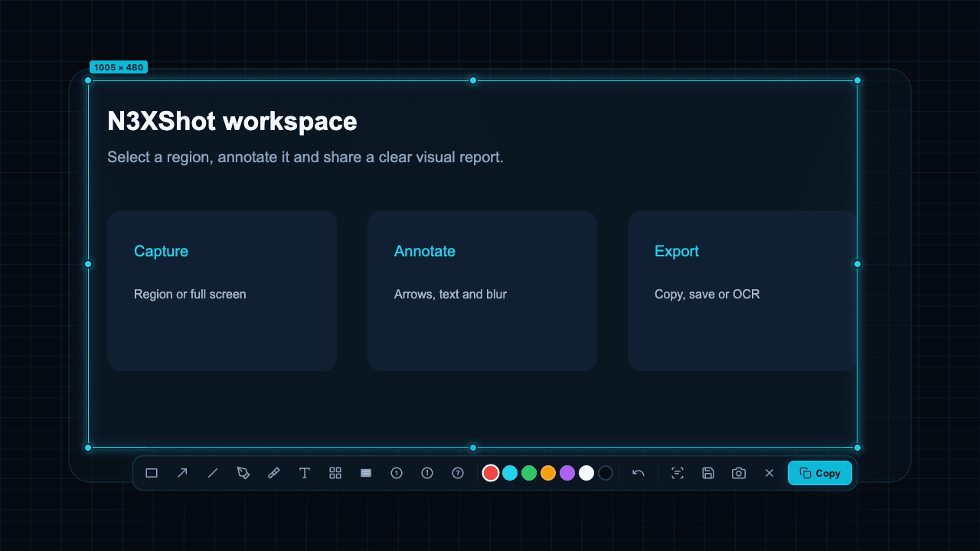This screenshot has width=980, height=551.
Task: Click 'Region or full screen' text
Action: coord(190,294)
